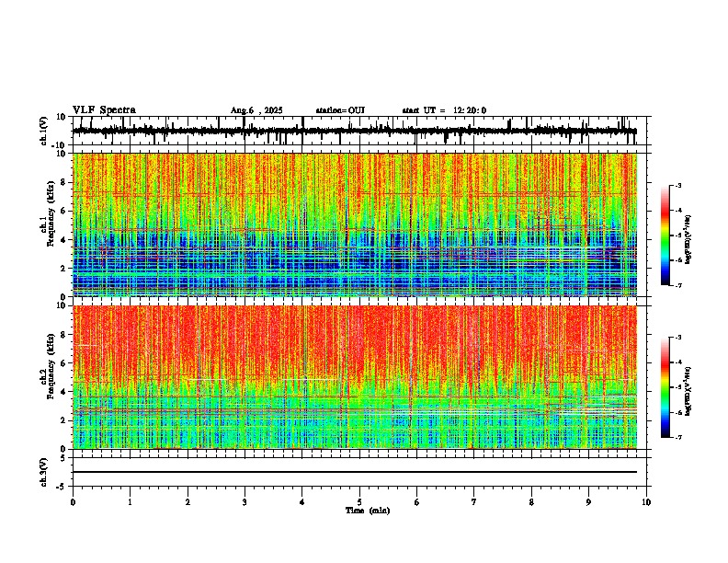Click the 'station=OUJ' label
The height and width of the screenshot is (563, 728).
click(x=340, y=110)
